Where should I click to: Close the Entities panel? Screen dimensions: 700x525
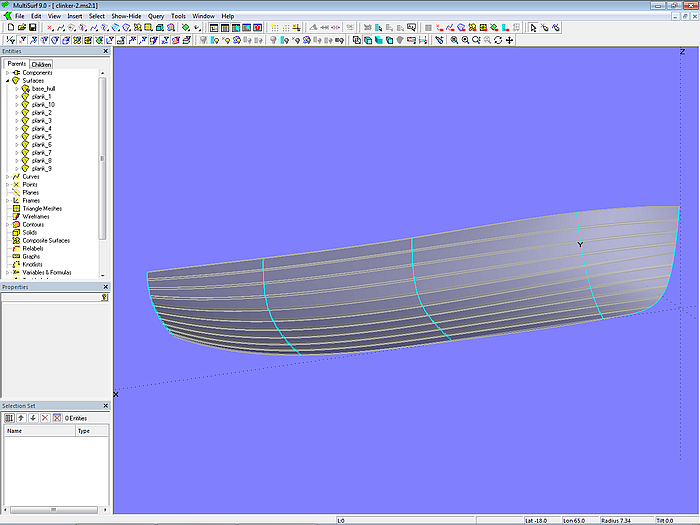pyautogui.click(x=106, y=51)
